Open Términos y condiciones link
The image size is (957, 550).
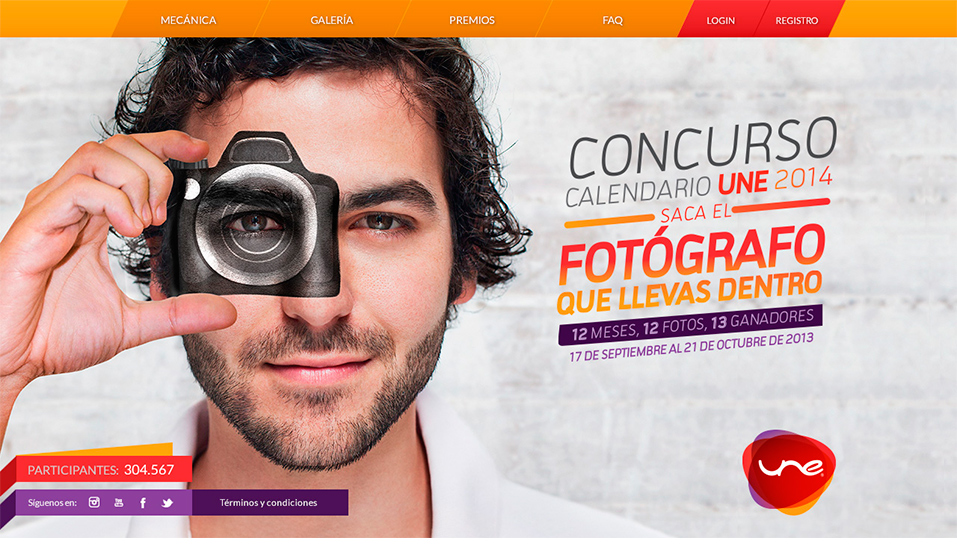click(269, 502)
